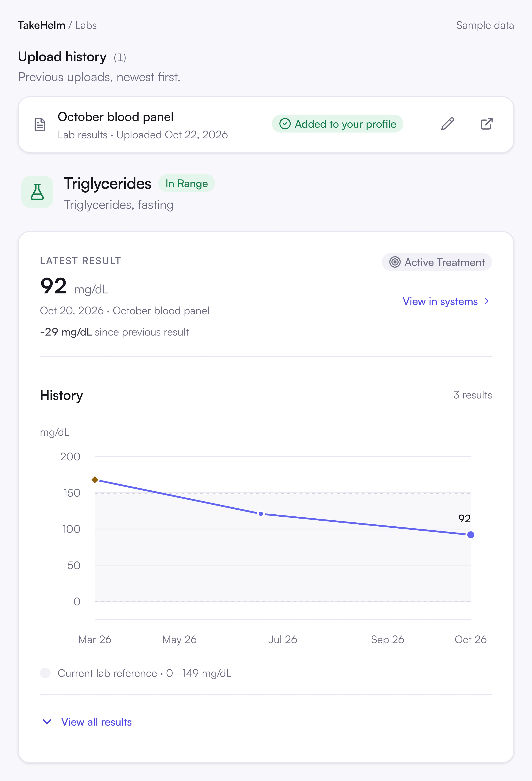Click the chevron beside View all results
This screenshot has height=781, width=532.
click(47, 722)
